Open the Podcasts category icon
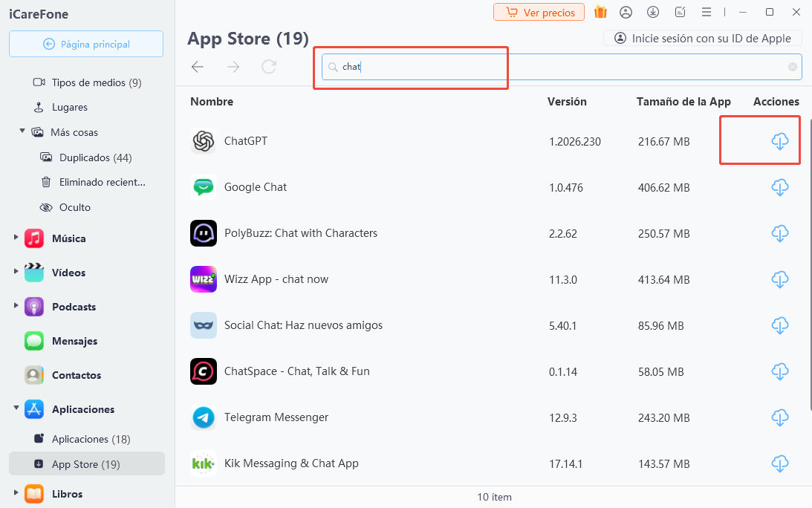Image resolution: width=812 pixels, height=508 pixels. (34, 307)
